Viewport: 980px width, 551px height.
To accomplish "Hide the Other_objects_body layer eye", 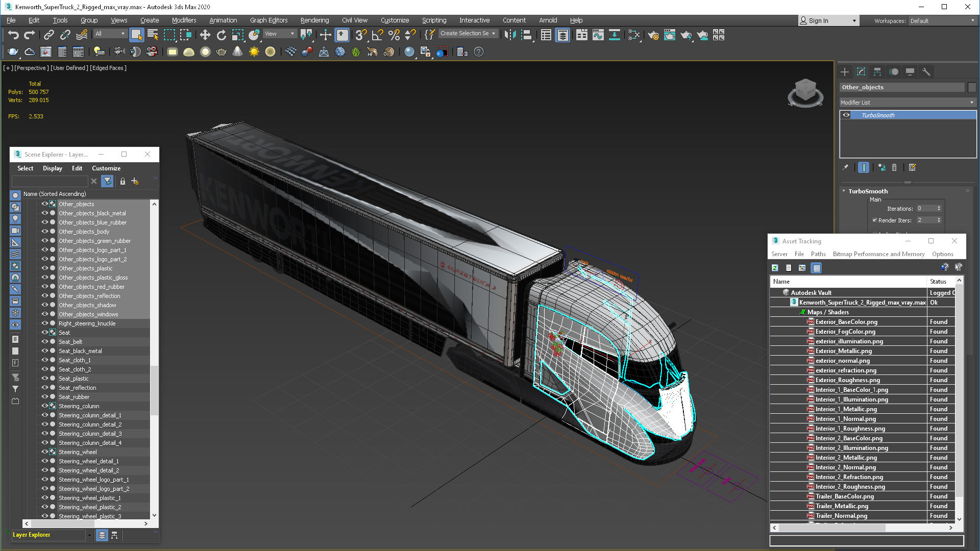I will coord(44,232).
